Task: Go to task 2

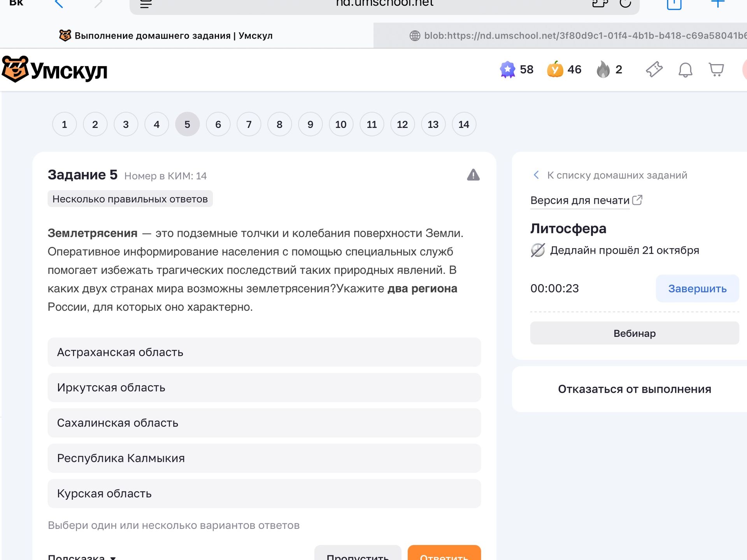Action: point(95,124)
